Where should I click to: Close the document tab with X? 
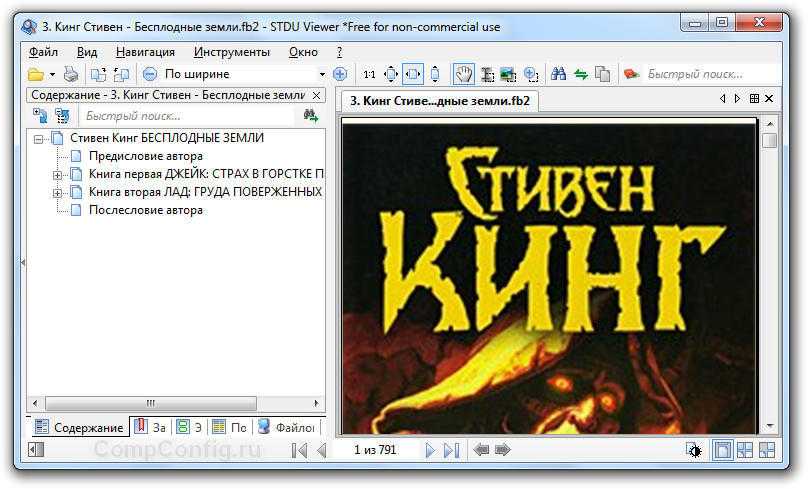pyautogui.click(x=769, y=98)
